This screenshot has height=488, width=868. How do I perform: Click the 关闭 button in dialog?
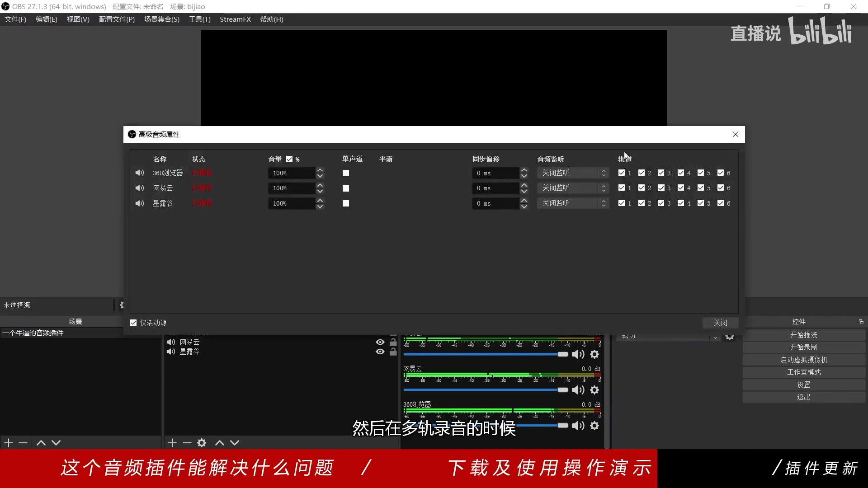720,323
